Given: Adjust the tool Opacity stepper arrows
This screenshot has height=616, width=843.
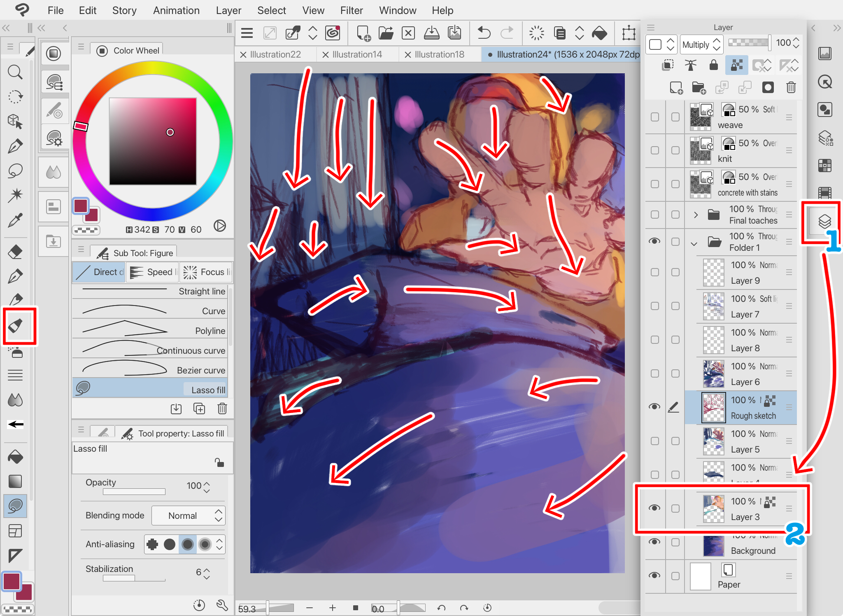Looking at the screenshot, I should pyautogui.click(x=207, y=487).
